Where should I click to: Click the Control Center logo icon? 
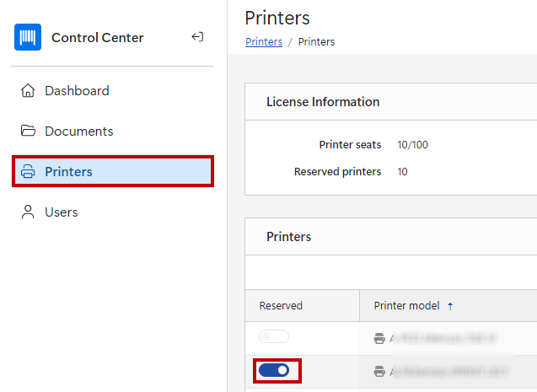28,37
